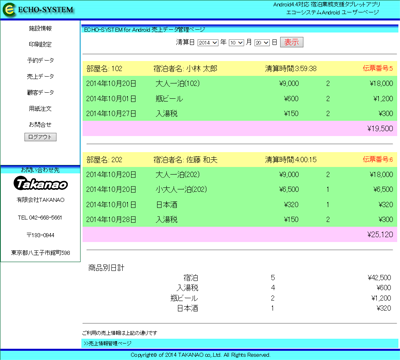Click the red 表示 button
The width and height of the screenshot is (400, 360).
pyautogui.click(x=292, y=42)
